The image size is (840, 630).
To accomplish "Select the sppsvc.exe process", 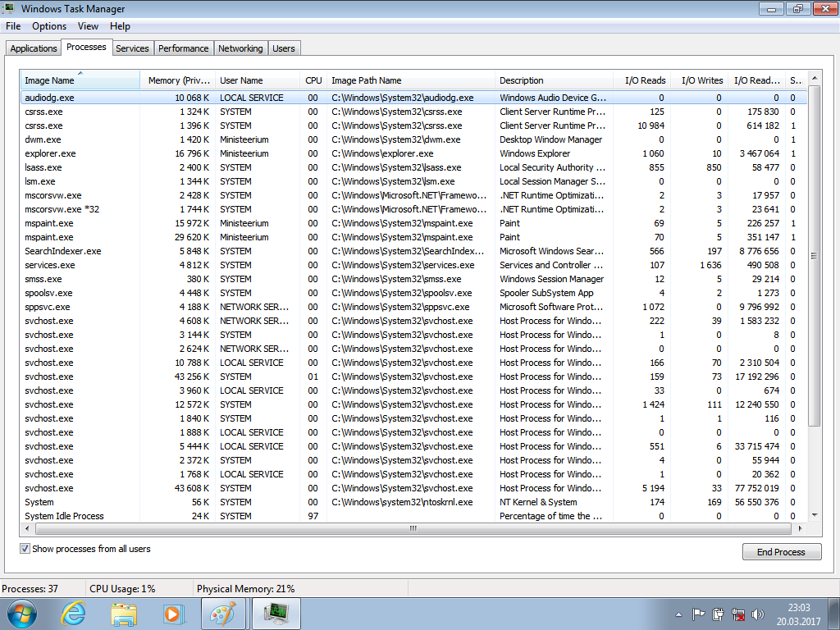I will [x=413, y=307].
